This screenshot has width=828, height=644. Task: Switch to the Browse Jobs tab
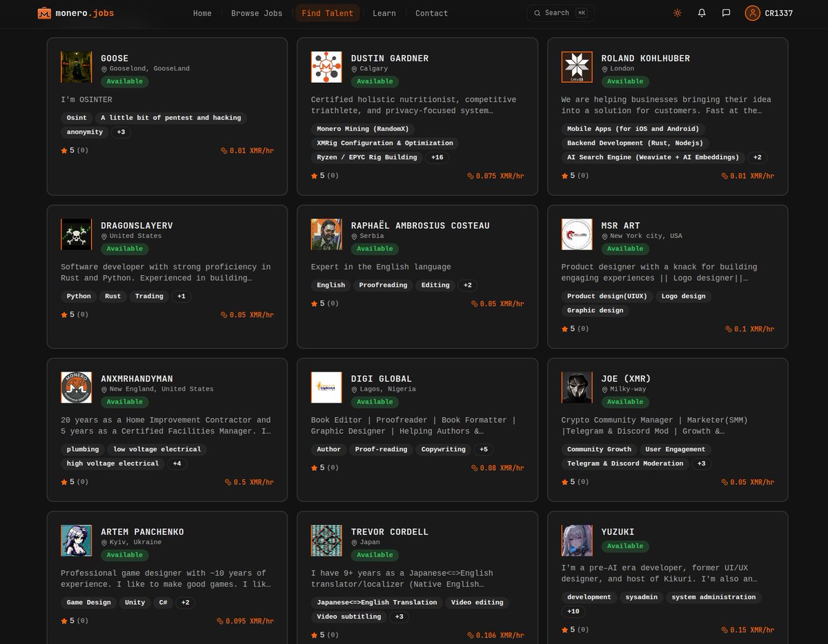(256, 12)
